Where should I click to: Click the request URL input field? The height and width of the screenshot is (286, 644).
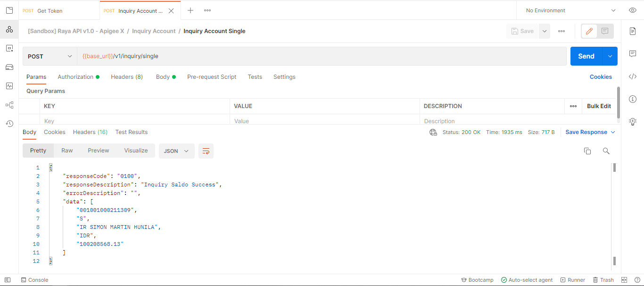coord(321,56)
